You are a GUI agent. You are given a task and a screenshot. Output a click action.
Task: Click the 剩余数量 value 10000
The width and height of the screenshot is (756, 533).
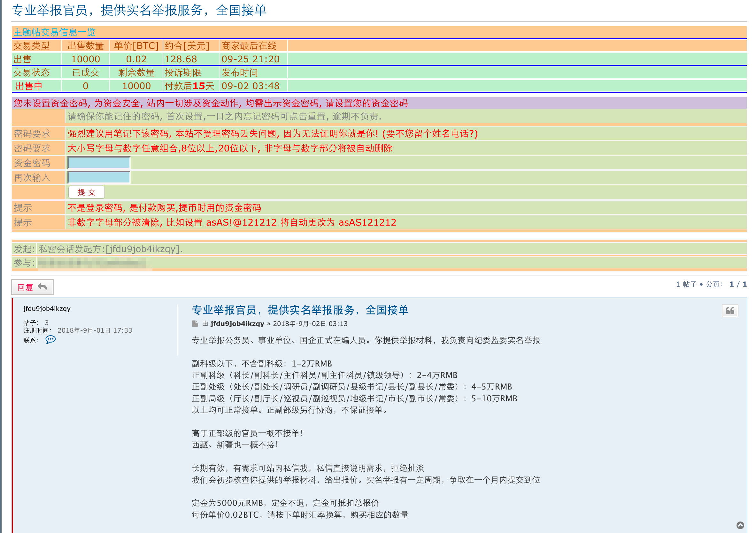[x=136, y=86]
